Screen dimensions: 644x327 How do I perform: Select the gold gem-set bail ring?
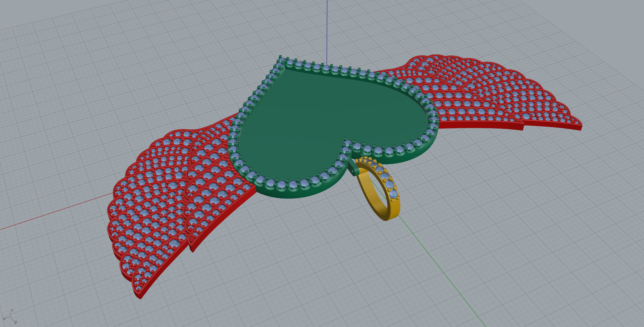(378, 189)
